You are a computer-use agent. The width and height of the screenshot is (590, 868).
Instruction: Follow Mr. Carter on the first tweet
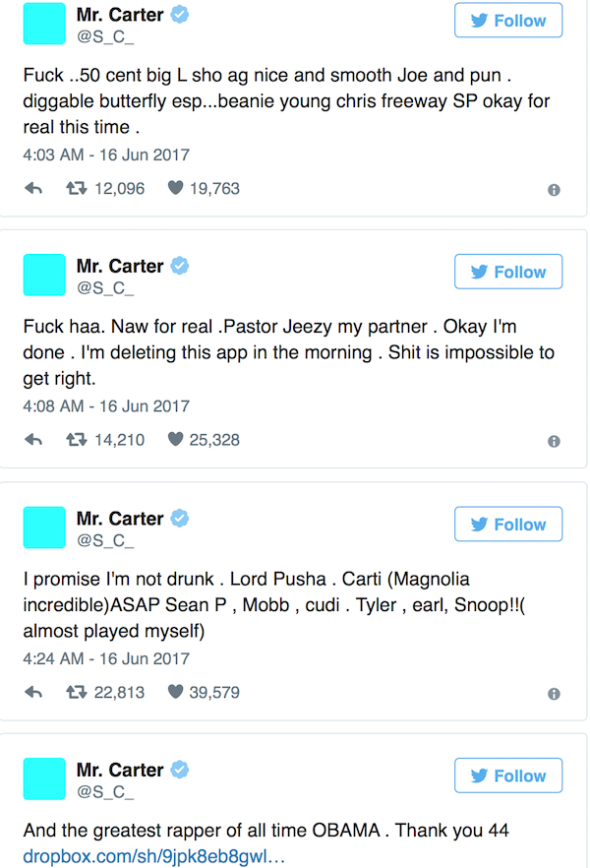pyautogui.click(x=508, y=21)
